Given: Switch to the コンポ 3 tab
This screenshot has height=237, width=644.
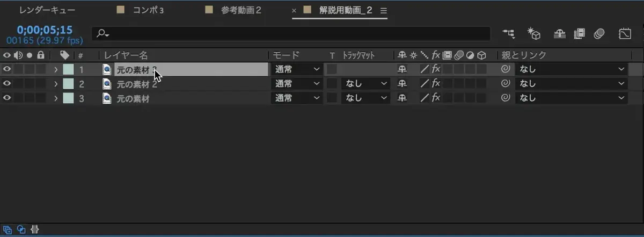Looking at the screenshot, I should (x=148, y=10).
